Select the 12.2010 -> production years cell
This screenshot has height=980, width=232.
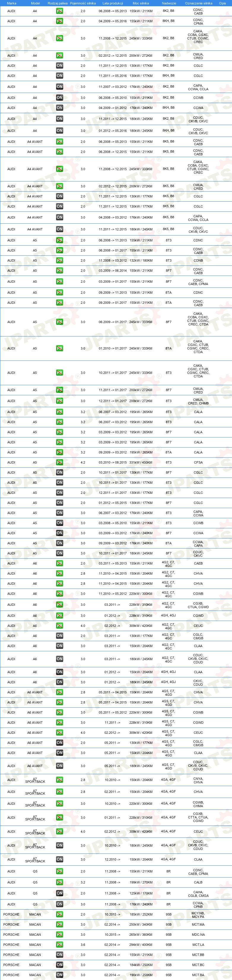[112, 859]
